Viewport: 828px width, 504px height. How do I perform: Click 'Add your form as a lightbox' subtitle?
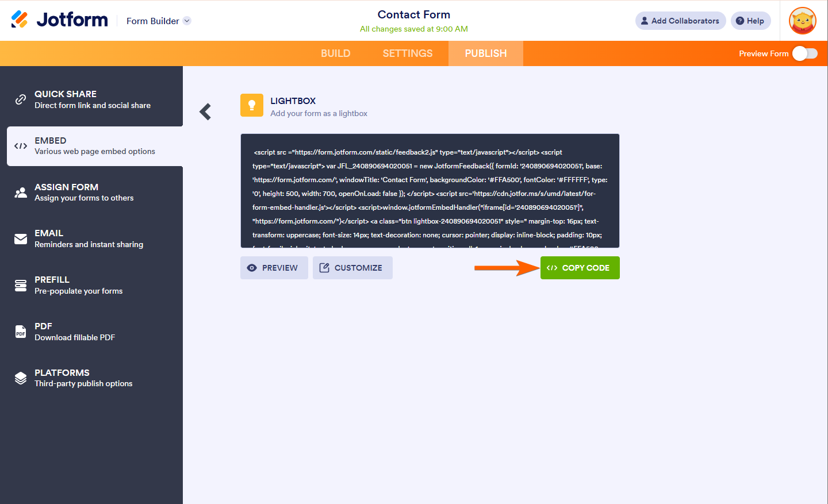(319, 113)
